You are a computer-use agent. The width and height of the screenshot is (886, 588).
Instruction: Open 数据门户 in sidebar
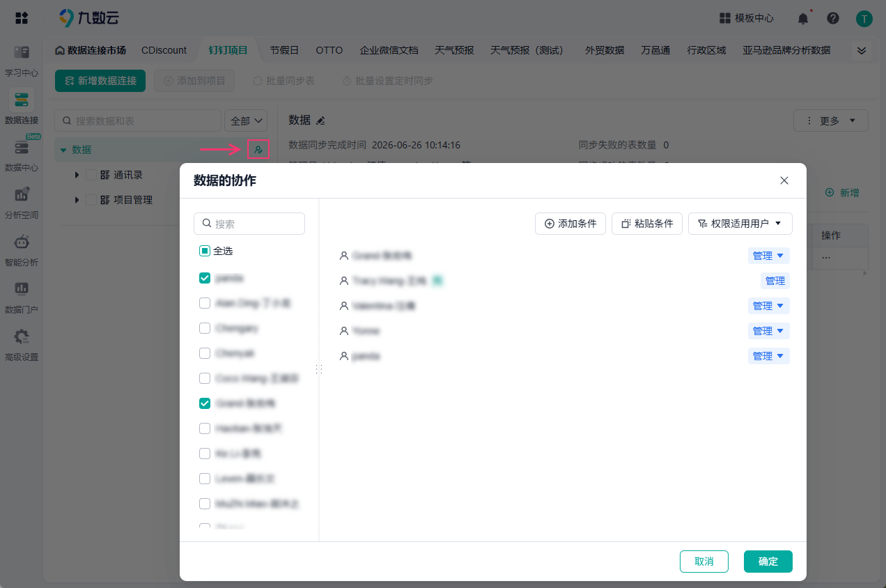click(x=22, y=298)
